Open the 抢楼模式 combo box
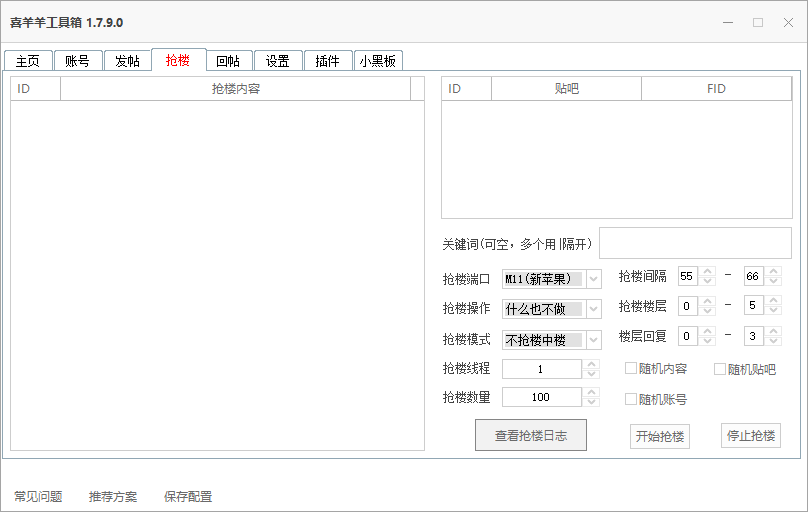 (593, 339)
